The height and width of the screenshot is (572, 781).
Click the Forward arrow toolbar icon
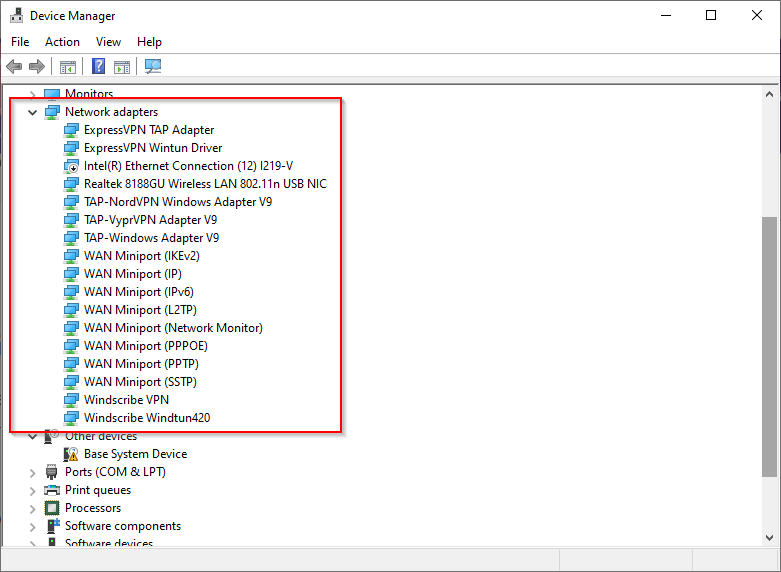point(37,66)
